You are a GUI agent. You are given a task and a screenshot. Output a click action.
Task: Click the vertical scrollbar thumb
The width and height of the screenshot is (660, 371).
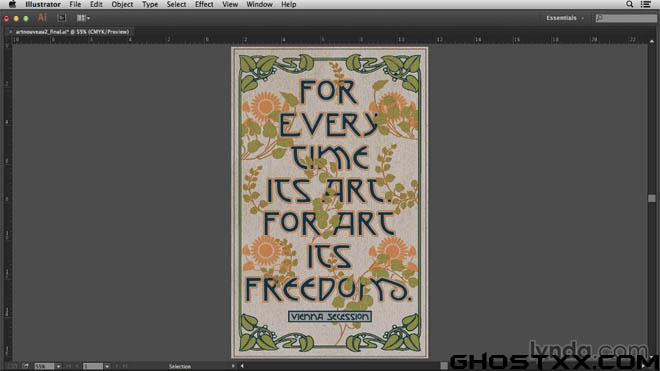coord(652,198)
